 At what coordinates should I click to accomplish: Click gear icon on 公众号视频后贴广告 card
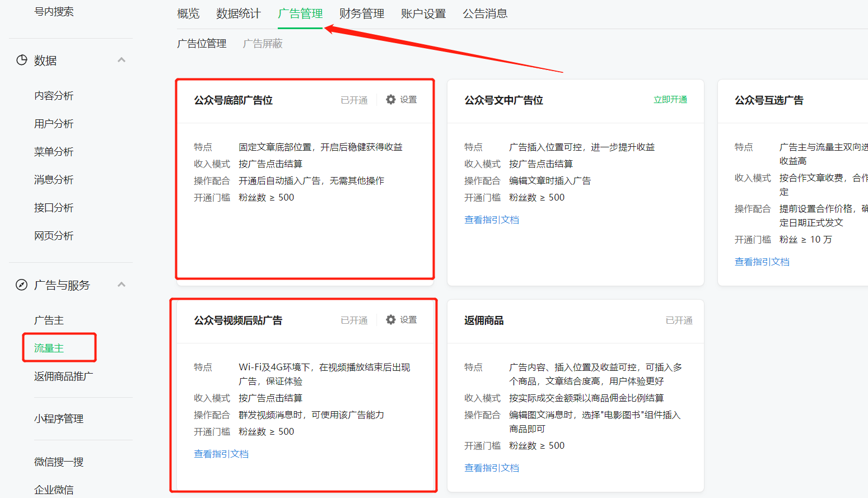[391, 320]
